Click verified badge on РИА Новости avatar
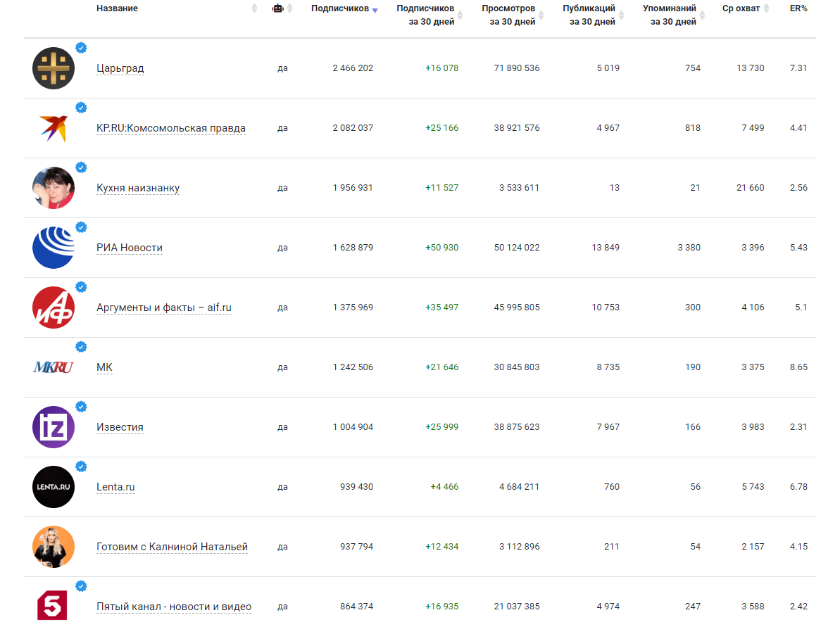This screenshot has height=634, width=840. 81,227
